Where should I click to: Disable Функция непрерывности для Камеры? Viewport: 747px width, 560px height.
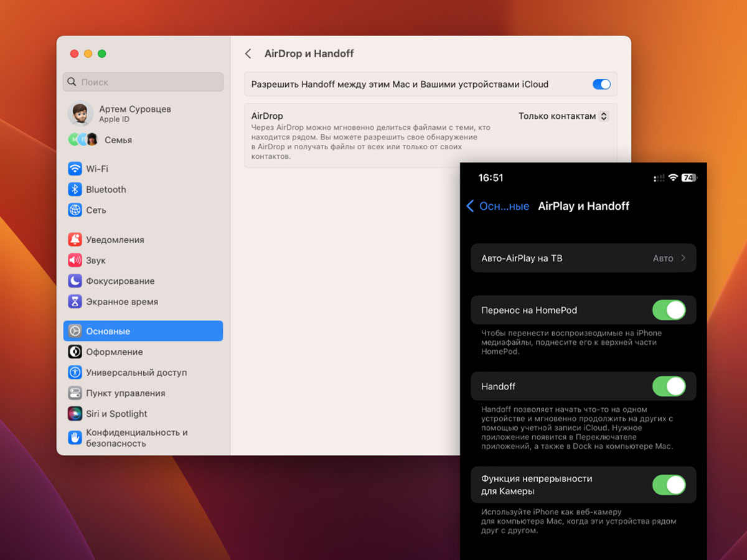[x=669, y=485]
